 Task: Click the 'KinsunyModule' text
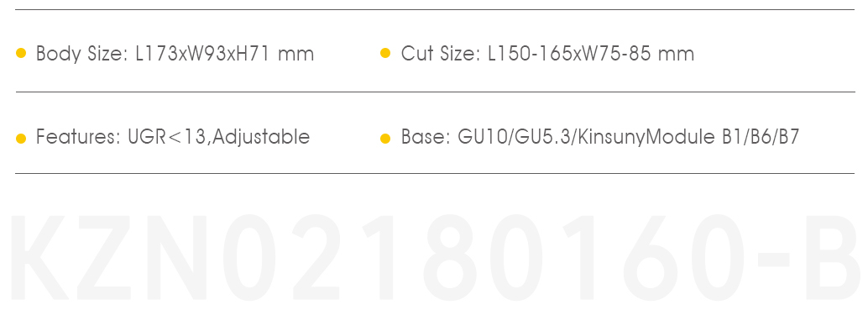coord(646,138)
